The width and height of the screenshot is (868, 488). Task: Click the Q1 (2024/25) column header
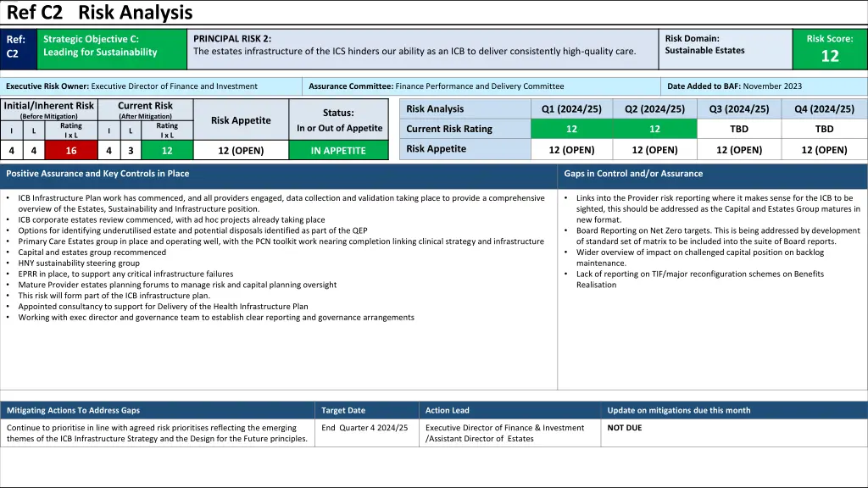571,109
